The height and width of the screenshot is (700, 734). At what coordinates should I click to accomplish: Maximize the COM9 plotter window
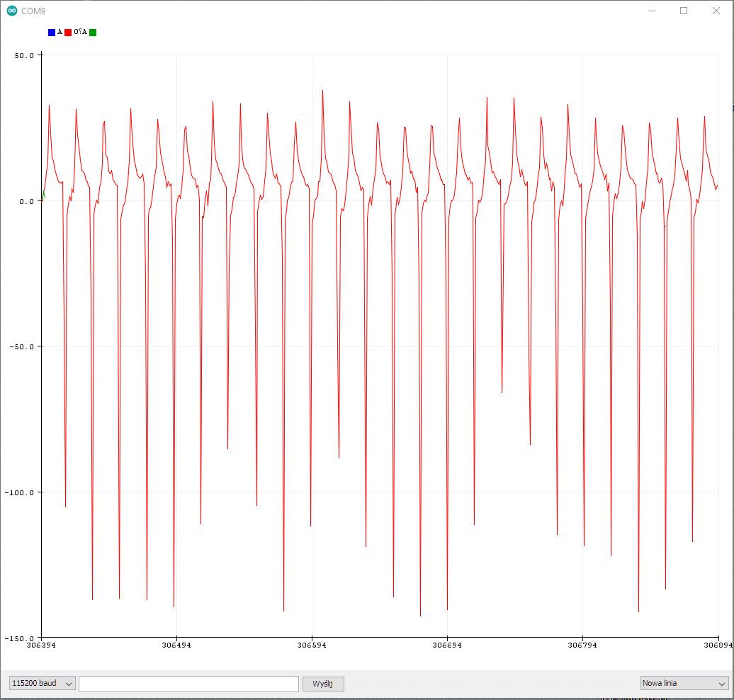tap(684, 11)
